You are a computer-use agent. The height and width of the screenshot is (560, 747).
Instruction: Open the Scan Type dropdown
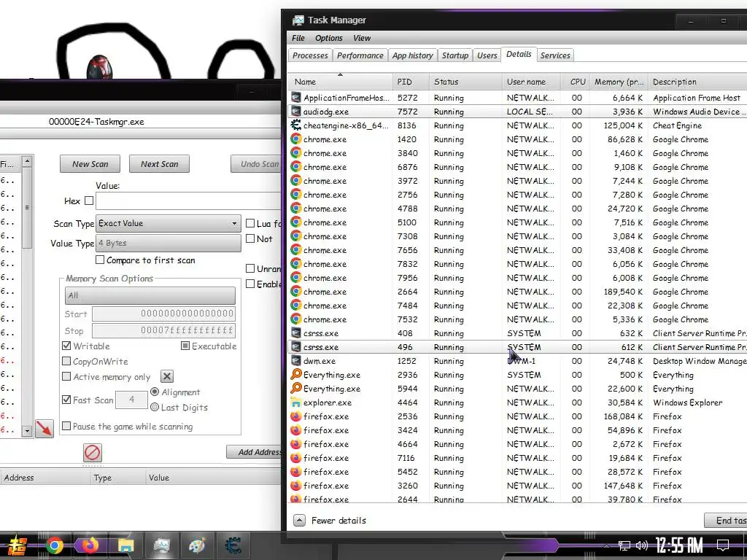coord(169,223)
